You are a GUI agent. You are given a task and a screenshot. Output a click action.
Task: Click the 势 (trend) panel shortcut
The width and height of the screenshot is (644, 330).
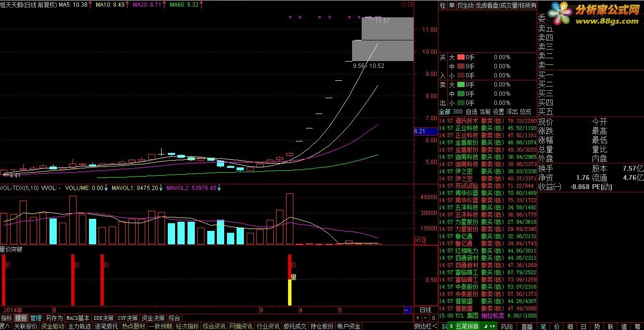point(597,326)
